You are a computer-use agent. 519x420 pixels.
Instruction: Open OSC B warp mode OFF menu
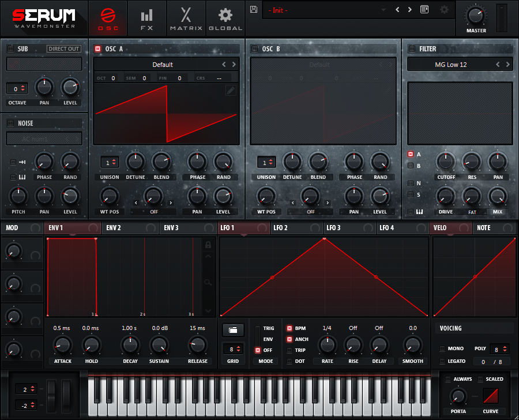(x=310, y=212)
